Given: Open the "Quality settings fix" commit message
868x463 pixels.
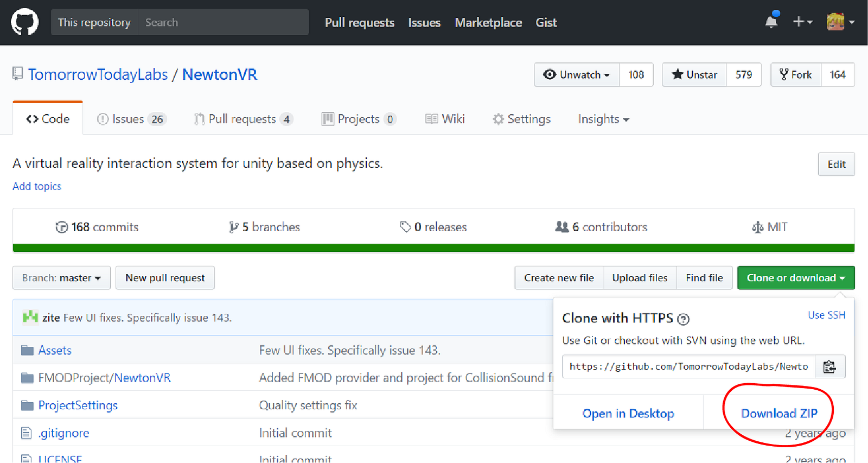Looking at the screenshot, I should coord(308,405).
